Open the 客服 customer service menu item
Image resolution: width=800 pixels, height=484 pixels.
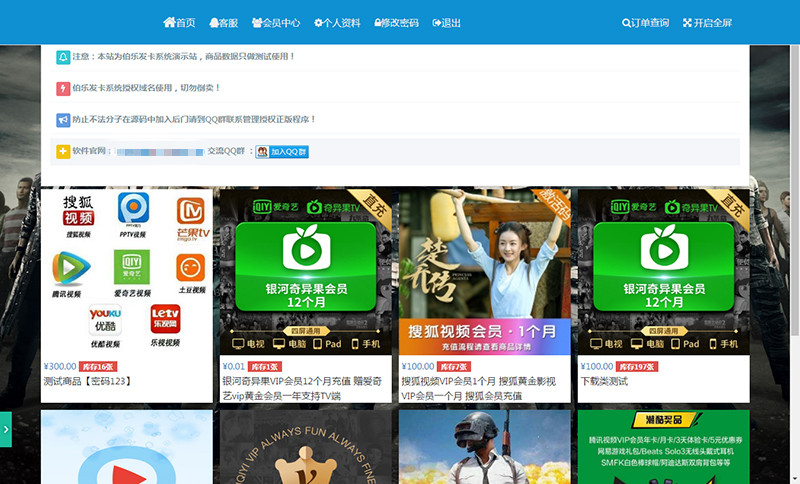[223, 23]
